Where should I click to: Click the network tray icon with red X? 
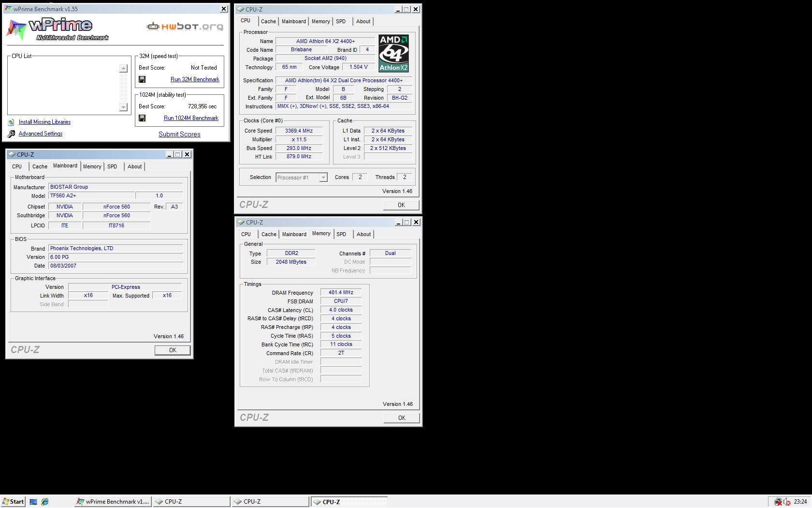click(778, 502)
